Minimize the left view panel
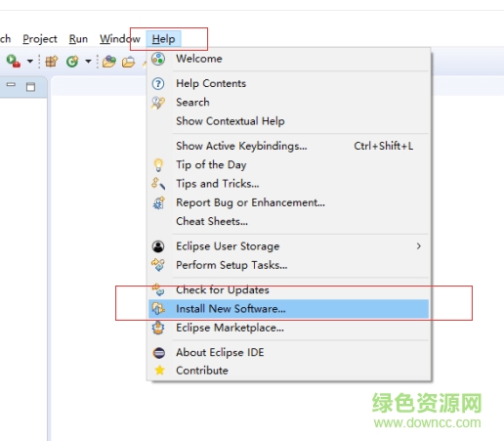 [11, 85]
